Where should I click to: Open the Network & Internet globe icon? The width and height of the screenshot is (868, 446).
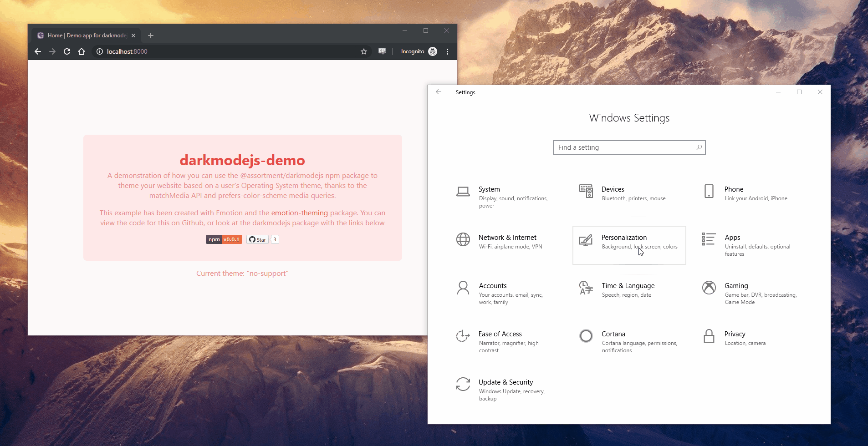click(x=463, y=239)
